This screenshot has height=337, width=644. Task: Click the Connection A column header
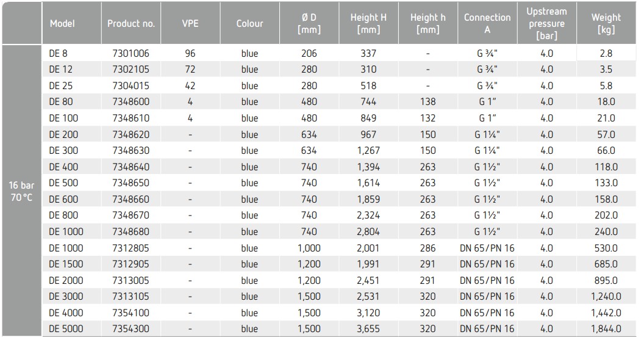487,24
